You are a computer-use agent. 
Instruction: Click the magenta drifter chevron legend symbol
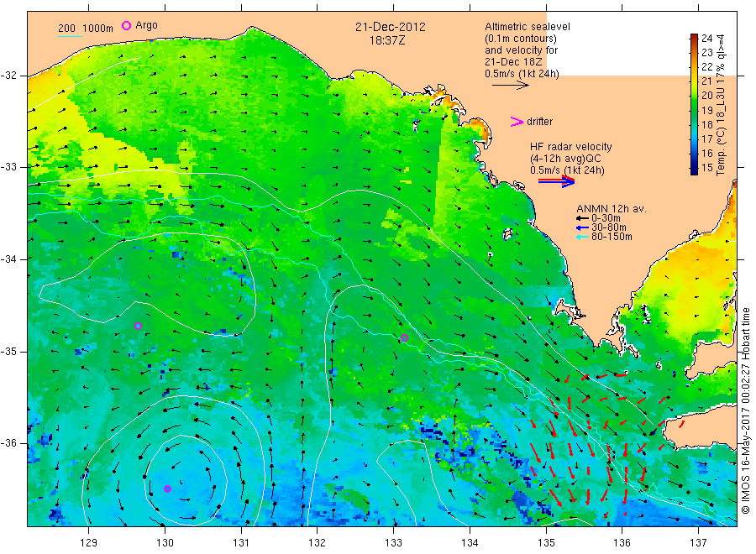(x=517, y=122)
